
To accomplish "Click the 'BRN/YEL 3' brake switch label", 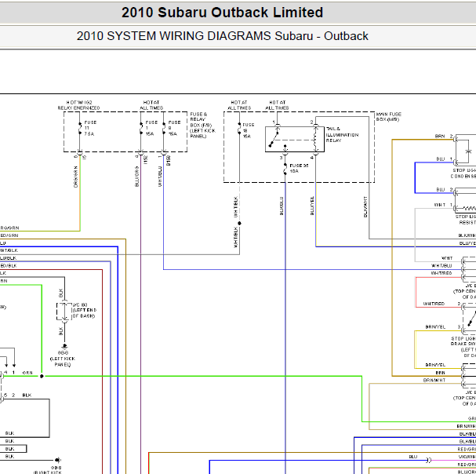I will tap(443, 326).
